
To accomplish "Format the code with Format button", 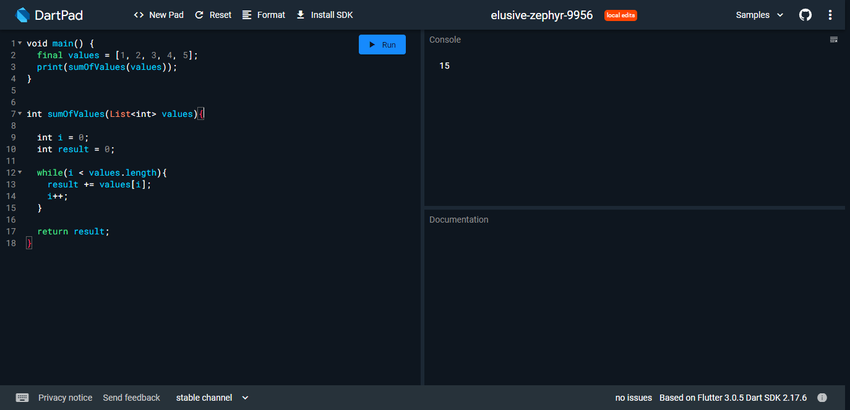I will tap(263, 15).
